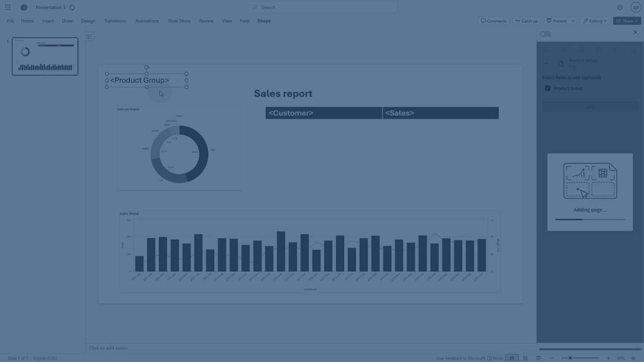Open the Review tab
This screenshot has height=362, width=644.
click(206, 21)
